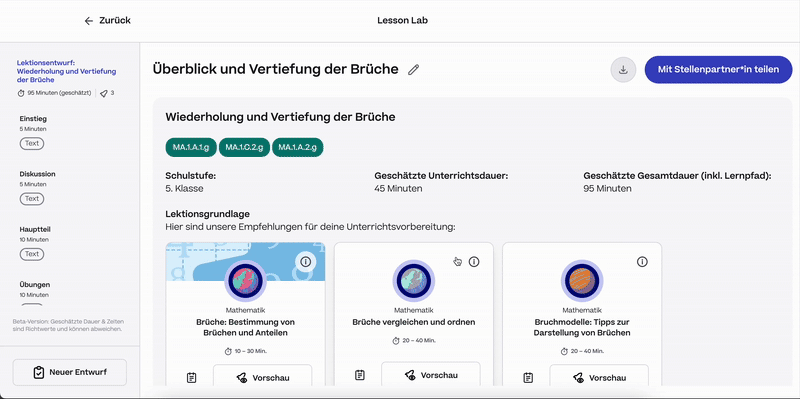Click the 95 Minuten total duration value
800x399 pixels.
607,189
